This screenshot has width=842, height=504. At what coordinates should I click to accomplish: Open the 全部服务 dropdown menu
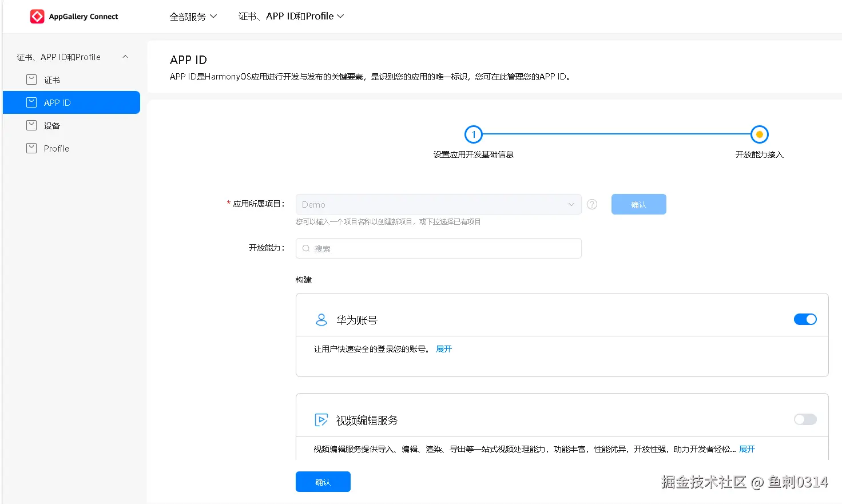(193, 17)
